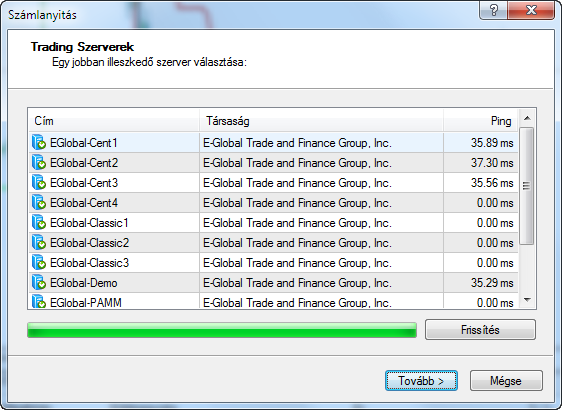Click the EGlobal-Classic2 server icon

39,243
